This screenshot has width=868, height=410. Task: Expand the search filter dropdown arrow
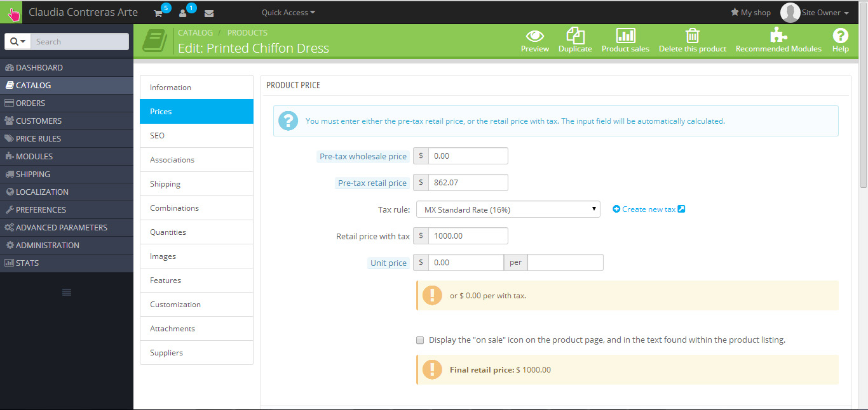[x=18, y=41]
